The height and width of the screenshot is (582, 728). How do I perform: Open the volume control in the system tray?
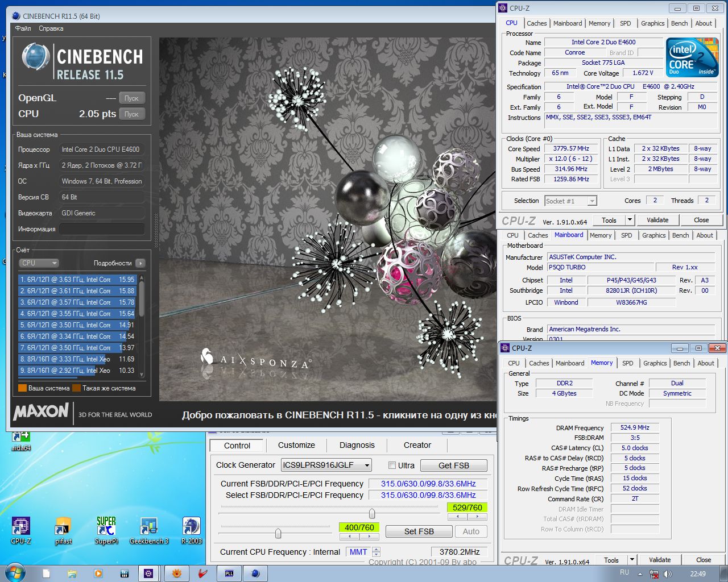tap(668, 573)
